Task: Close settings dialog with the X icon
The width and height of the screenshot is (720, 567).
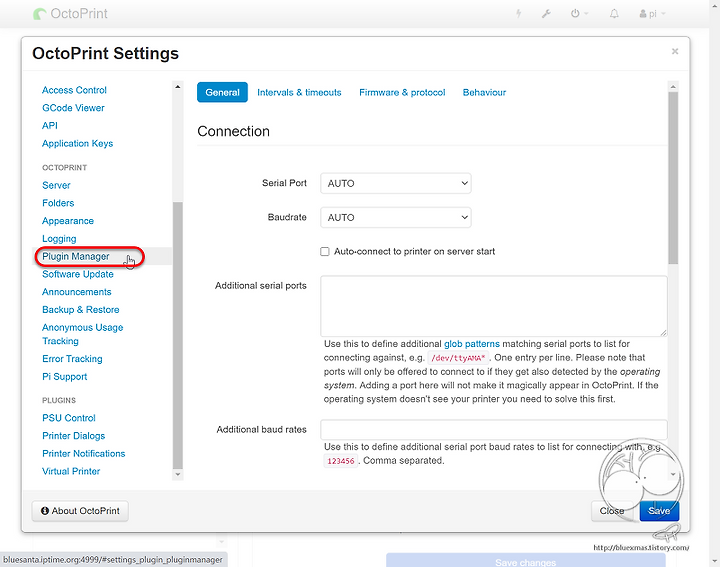Action: tap(675, 51)
